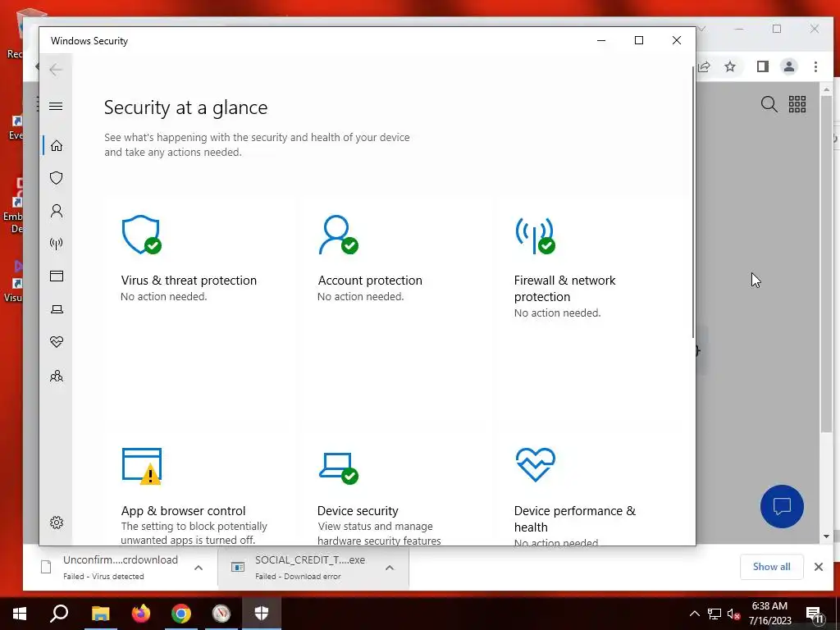Expand options for SOCIAL_CREDIT_T....exe download
Screen dimensions: 840x630
(390, 568)
